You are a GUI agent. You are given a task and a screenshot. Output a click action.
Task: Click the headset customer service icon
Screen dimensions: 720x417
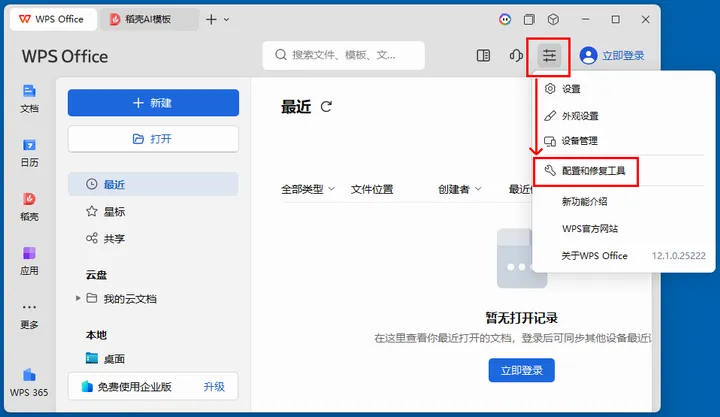click(516, 56)
